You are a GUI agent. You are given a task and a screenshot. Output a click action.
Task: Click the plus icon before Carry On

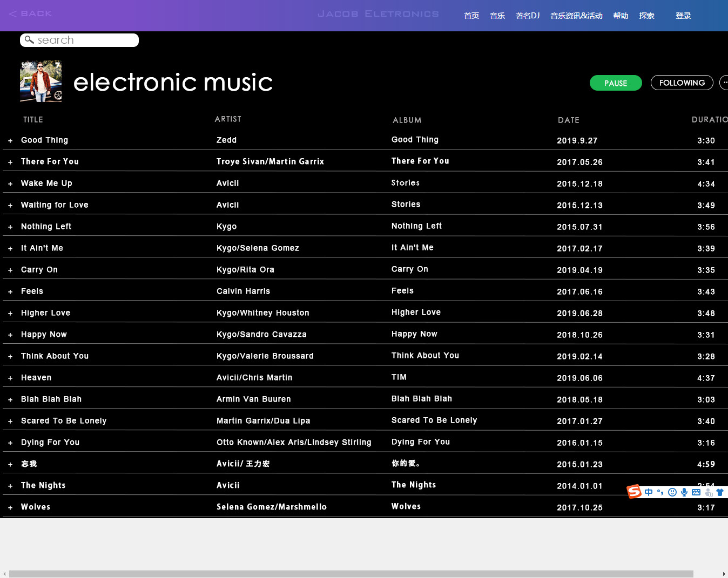pyautogui.click(x=10, y=270)
